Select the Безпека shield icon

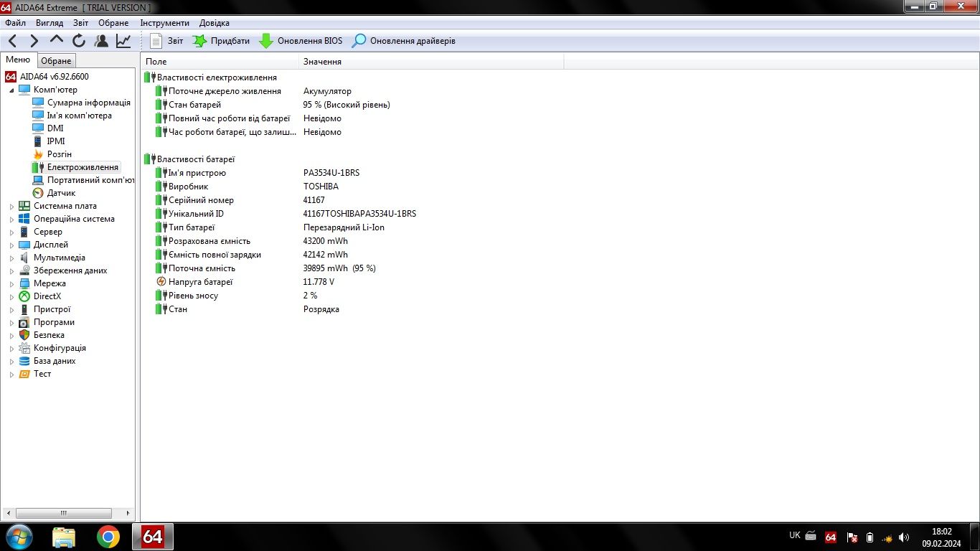(x=24, y=335)
